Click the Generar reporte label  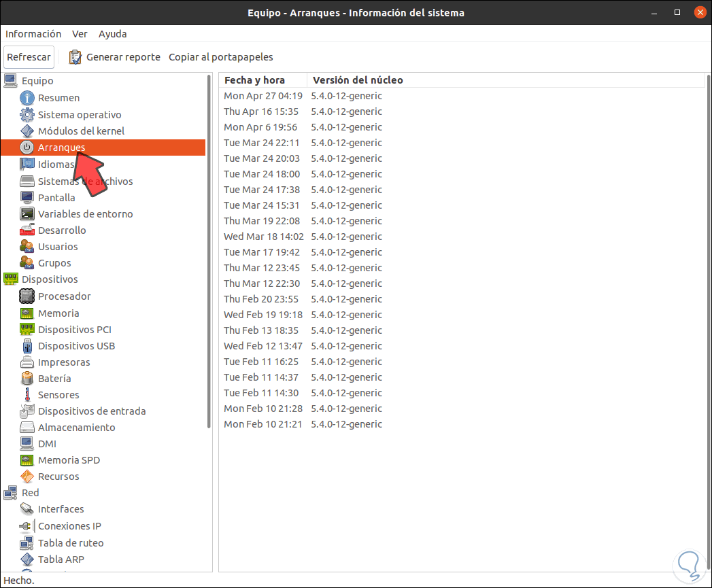pos(124,57)
